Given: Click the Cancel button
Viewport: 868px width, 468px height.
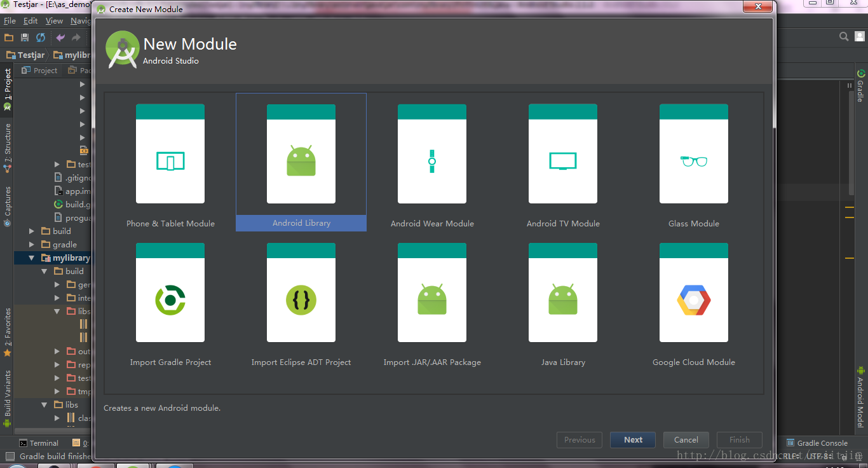Looking at the screenshot, I should (x=686, y=439).
